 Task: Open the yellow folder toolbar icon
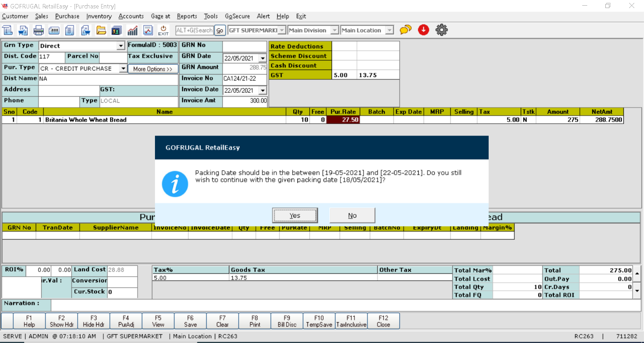click(x=101, y=30)
